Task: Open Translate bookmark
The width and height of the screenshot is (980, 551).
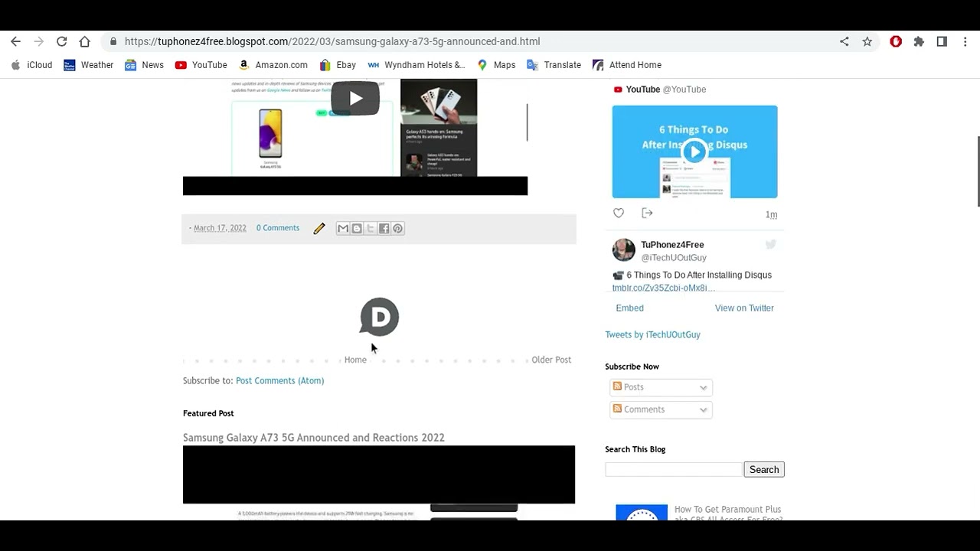Action: pos(554,65)
